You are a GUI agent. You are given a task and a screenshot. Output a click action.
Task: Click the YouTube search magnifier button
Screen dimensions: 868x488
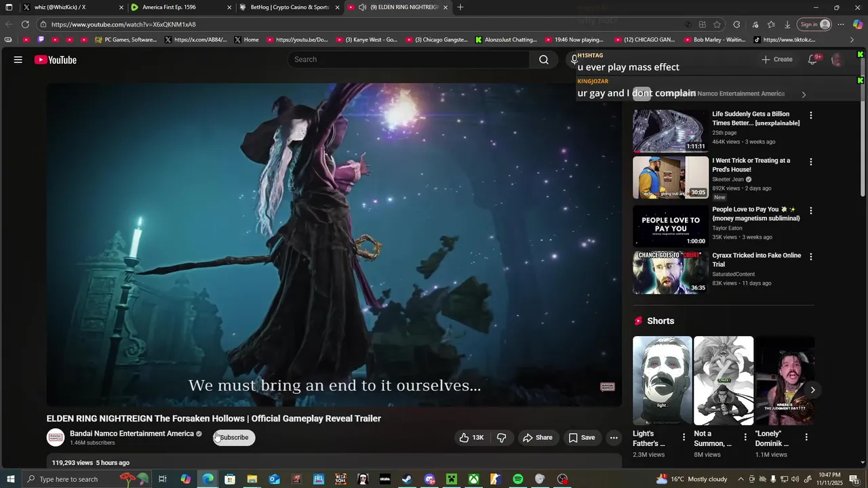point(544,60)
